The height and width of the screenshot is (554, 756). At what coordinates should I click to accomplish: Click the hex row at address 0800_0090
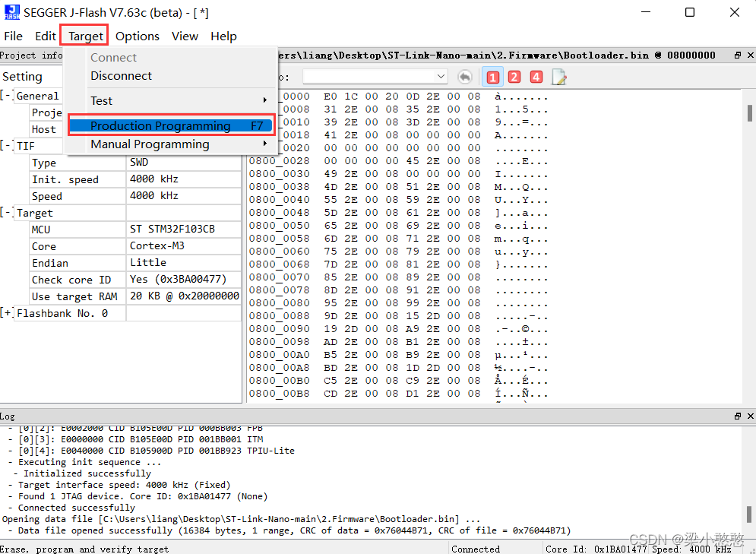[x=398, y=329]
